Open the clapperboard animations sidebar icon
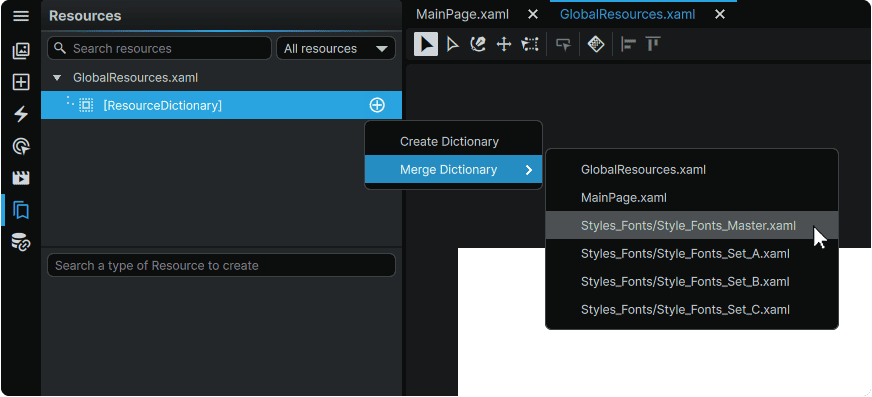 (x=21, y=178)
